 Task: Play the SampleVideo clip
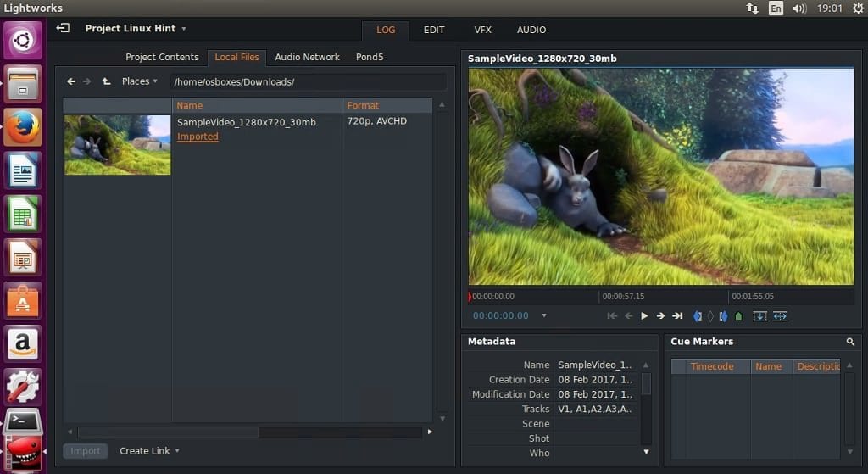point(644,315)
